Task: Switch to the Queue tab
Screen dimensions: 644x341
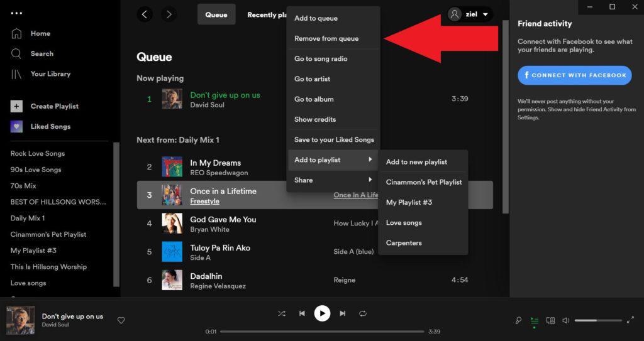Action: coord(216,14)
